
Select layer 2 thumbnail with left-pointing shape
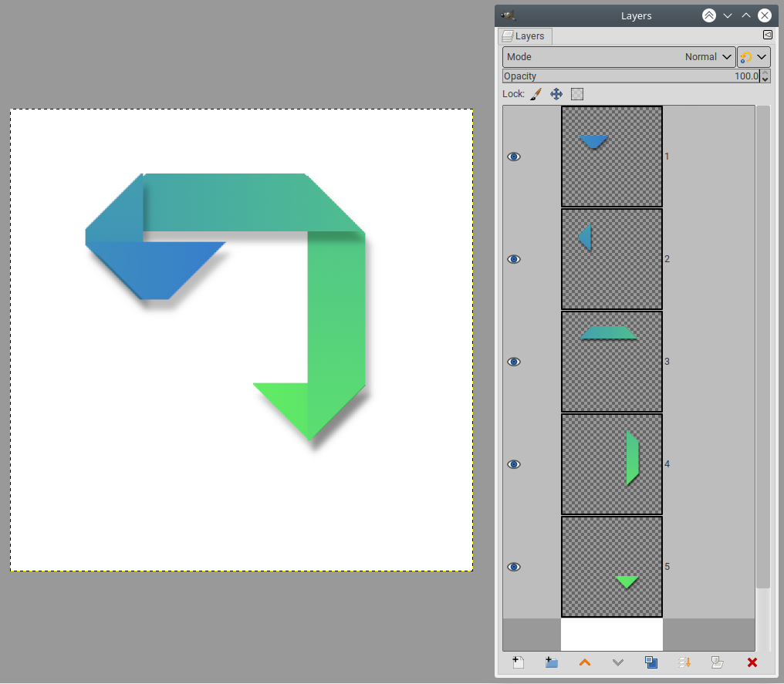pyautogui.click(x=611, y=259)
